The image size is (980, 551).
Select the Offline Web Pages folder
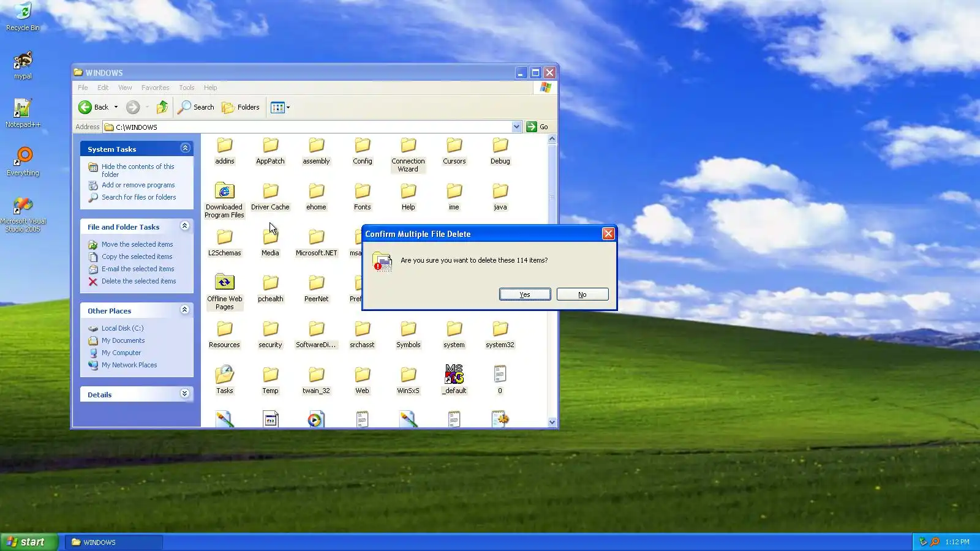(x=224, y=293)
